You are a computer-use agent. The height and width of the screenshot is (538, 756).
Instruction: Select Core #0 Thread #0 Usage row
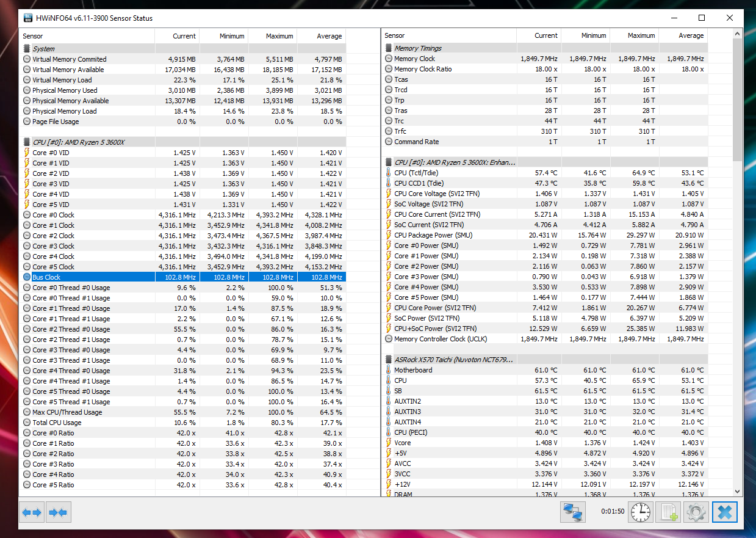click(x=182, y=288)
